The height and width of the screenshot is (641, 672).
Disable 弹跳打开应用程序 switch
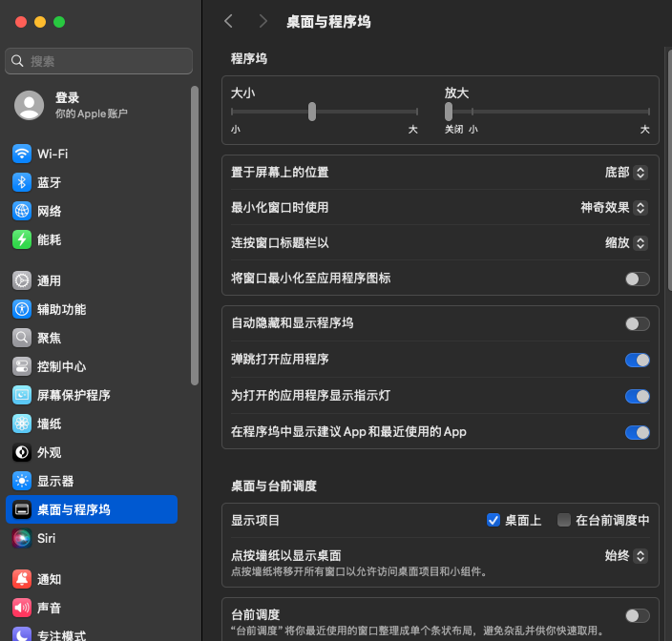pyautogui.click(x=637, y=360)
